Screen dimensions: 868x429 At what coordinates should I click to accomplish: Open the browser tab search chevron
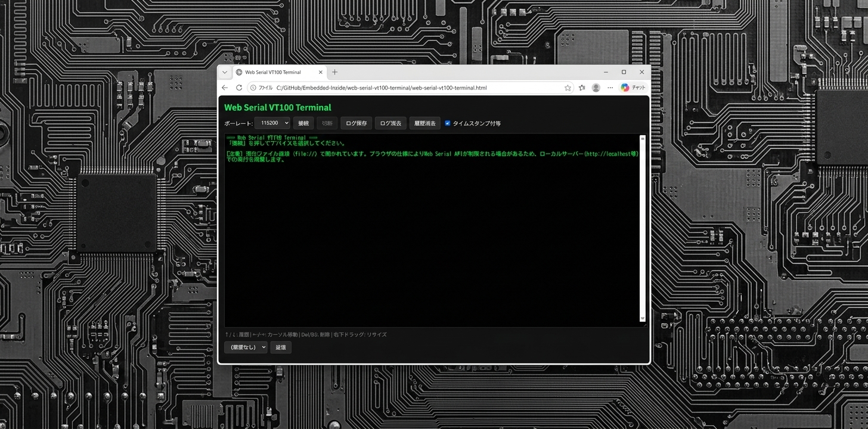tap(225, 72)
